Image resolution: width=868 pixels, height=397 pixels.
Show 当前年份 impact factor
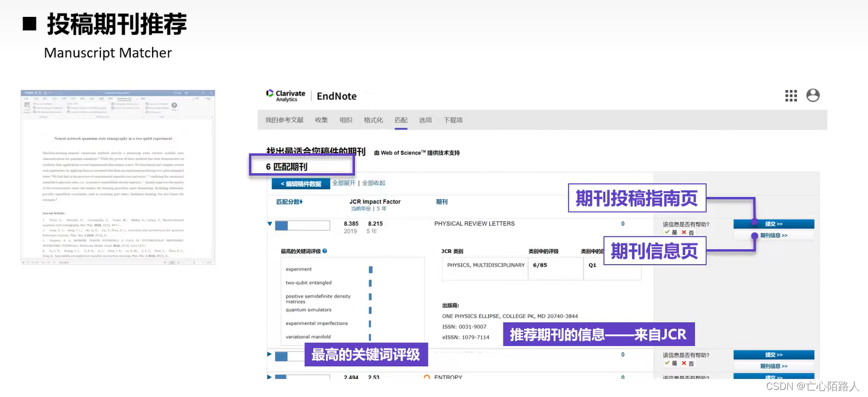361,209
